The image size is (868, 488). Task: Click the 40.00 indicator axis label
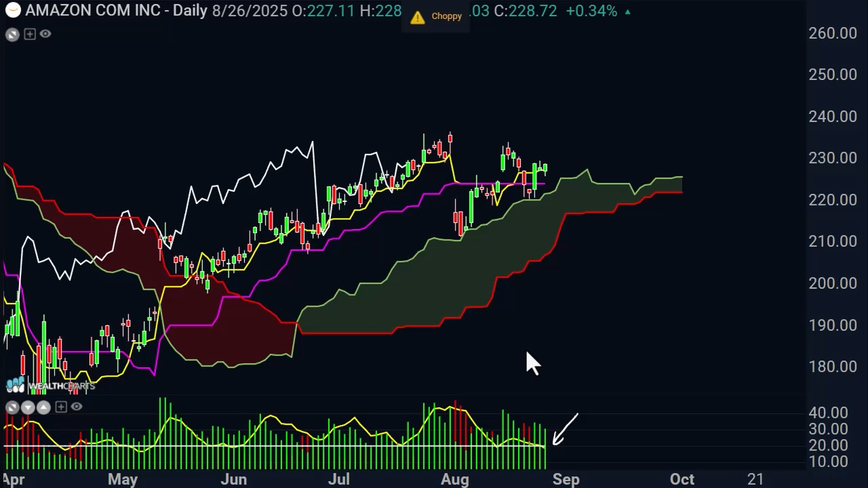tap(828, 413)
